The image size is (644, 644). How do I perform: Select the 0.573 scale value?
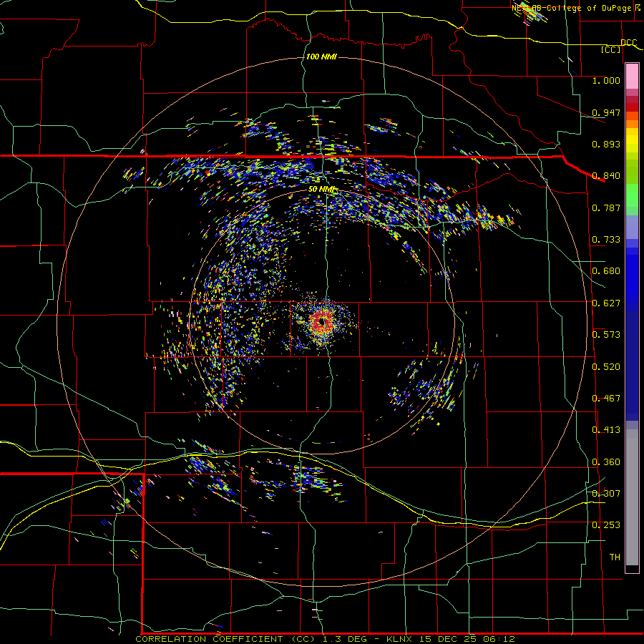point(606,335)
